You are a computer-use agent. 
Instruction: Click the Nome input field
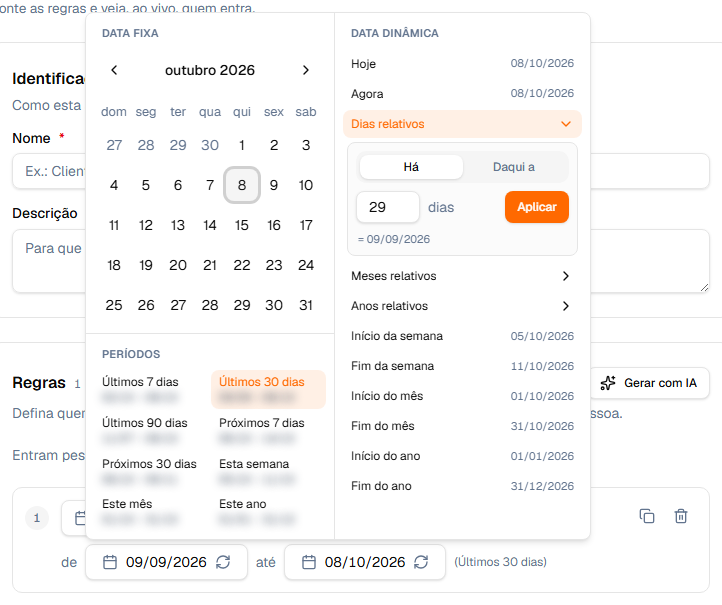[x=361, y=171]
